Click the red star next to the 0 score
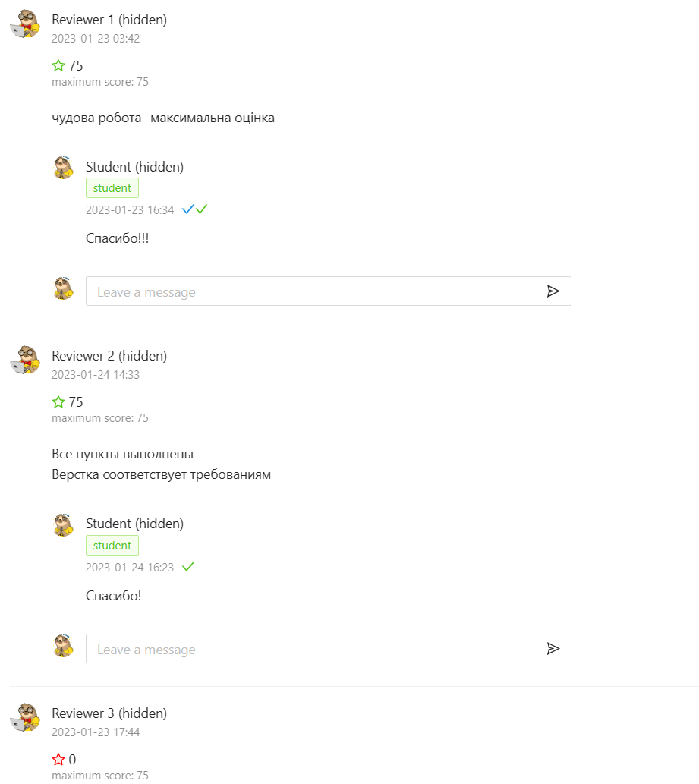This screenshot has width=699, height=784. (x=58, y=759)
